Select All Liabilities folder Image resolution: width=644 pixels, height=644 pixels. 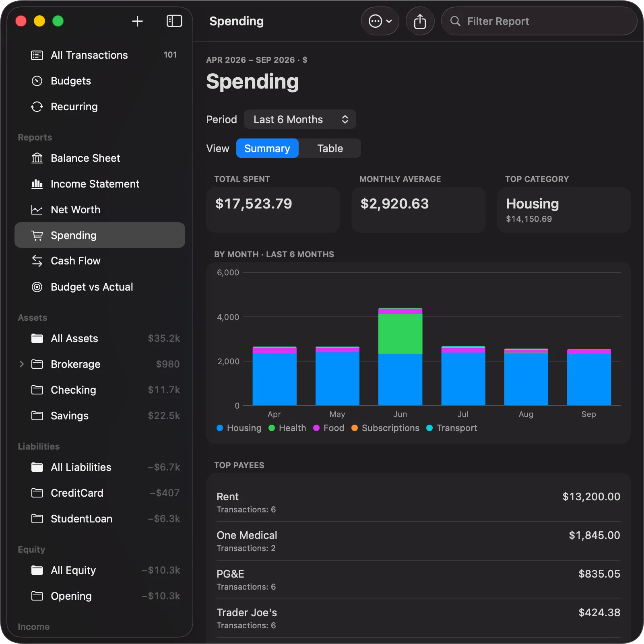[x=100, y=467]
